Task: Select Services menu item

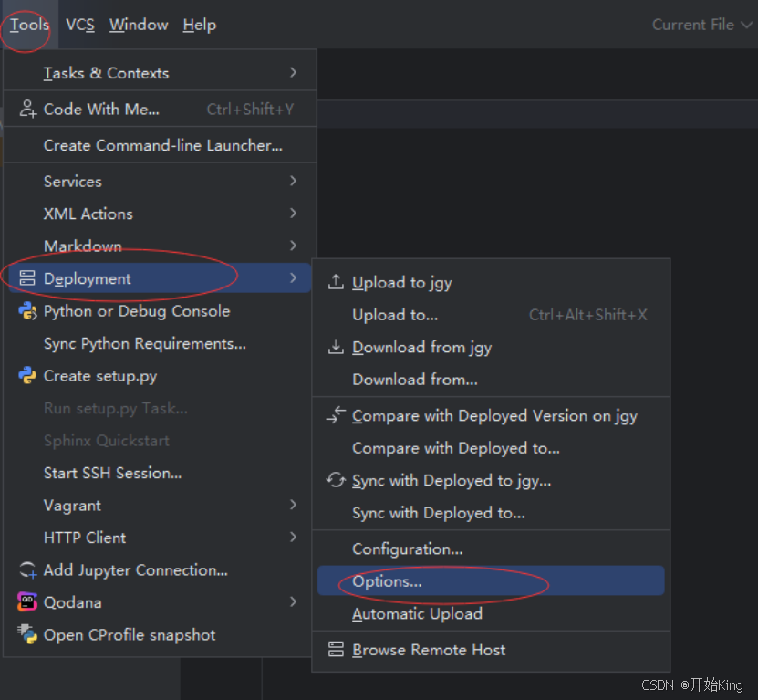Action: pyautogui.click(x=160, y=182)
